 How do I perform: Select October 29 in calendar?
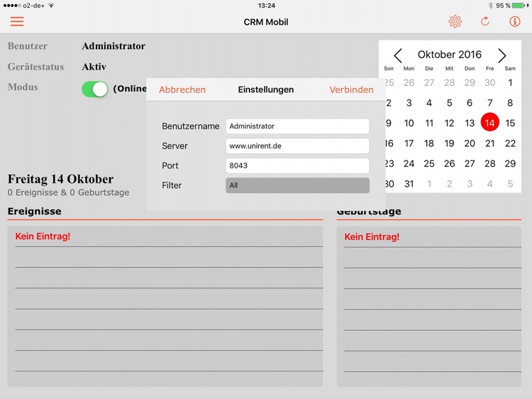510,164
